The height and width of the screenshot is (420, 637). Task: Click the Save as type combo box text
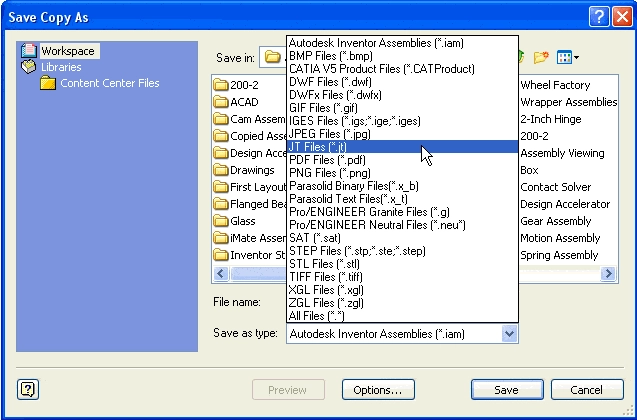[377, 334]
